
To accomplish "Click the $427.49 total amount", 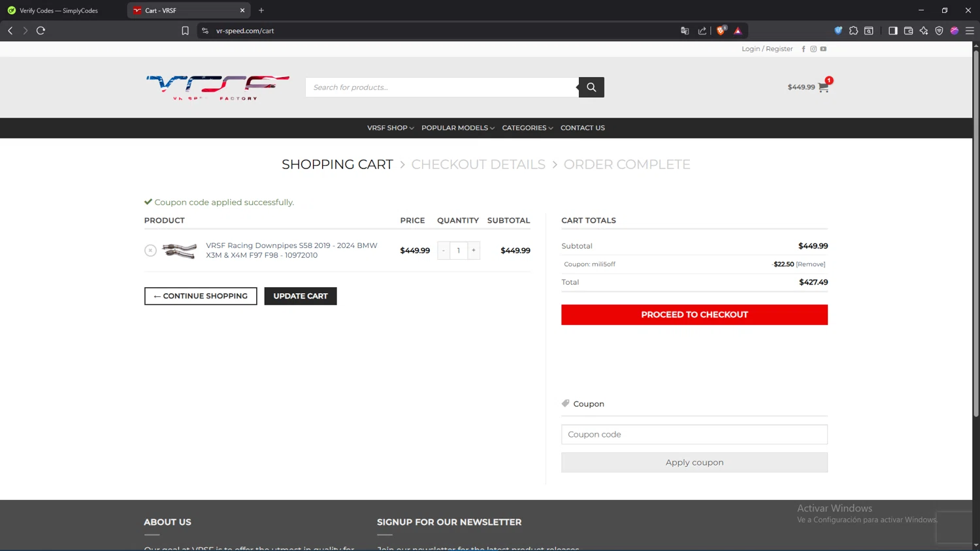I will click(813, 282).
